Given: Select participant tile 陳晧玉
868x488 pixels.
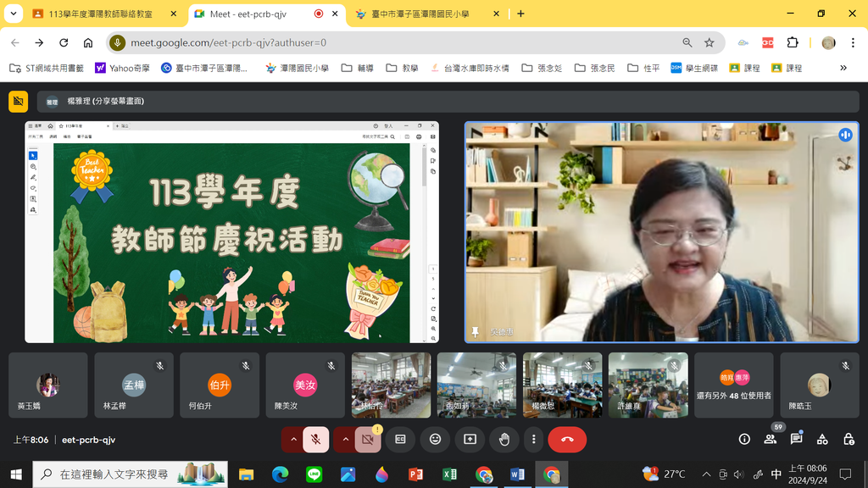Looking at the screenshot, I should click(x=820, y=385).
